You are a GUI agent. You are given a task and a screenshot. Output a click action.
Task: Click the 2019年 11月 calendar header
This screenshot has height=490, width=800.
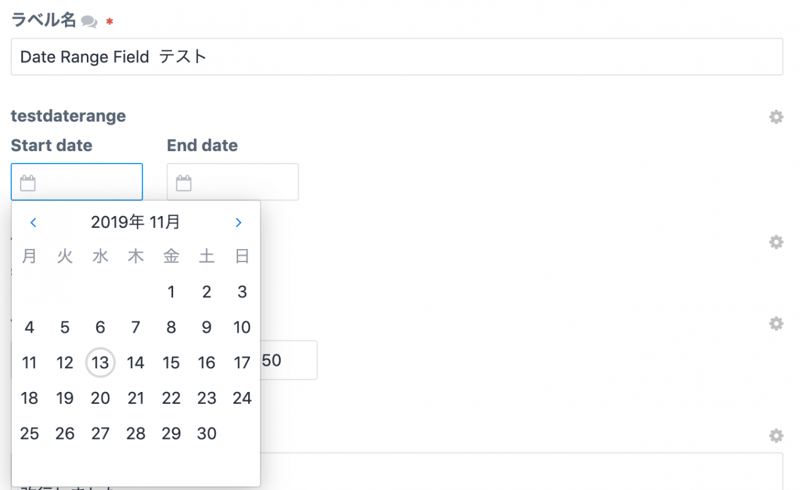(135, 222)
